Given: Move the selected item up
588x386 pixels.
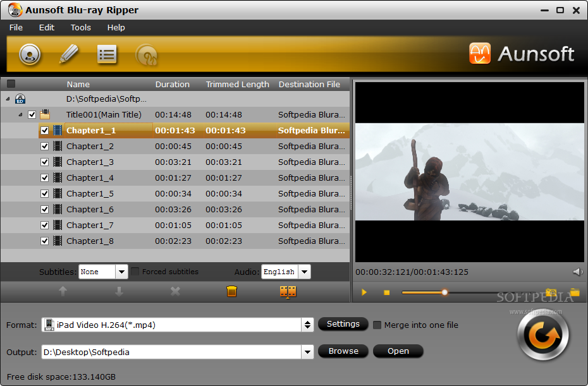Looking at the screenshot, I should tap(63, 291).
